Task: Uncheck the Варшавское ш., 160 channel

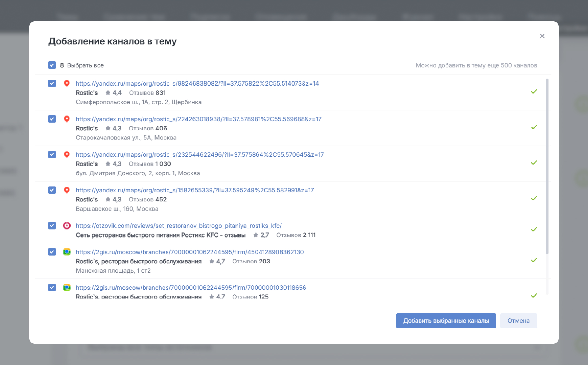Action: [x=52, y=190]
